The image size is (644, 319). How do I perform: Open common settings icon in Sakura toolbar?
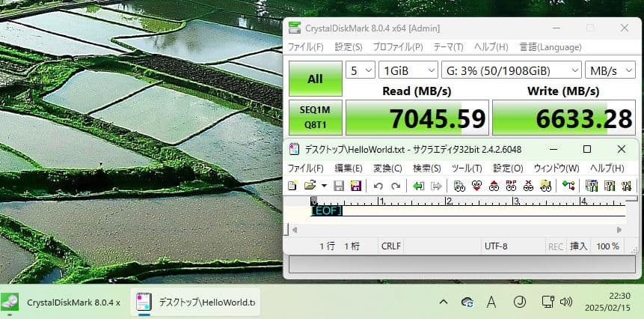click(626, 186)
